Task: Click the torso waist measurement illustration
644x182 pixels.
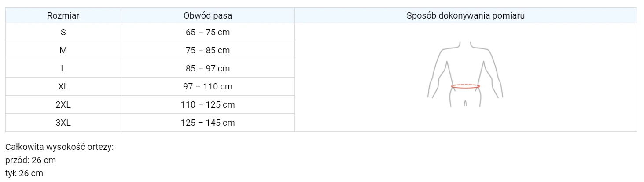Action: tap(465, 74)
